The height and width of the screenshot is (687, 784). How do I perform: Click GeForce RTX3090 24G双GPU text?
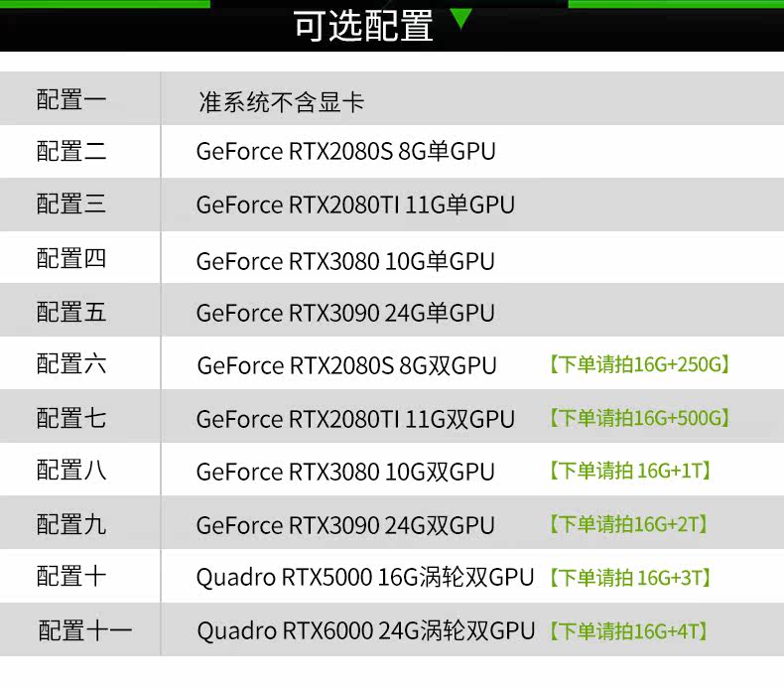(x=345, y=525)
